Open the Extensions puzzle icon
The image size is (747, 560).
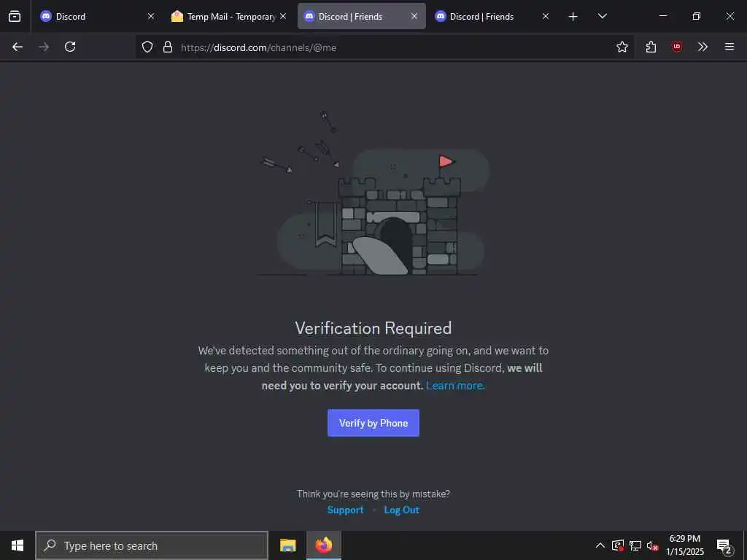tap(651, 47)
